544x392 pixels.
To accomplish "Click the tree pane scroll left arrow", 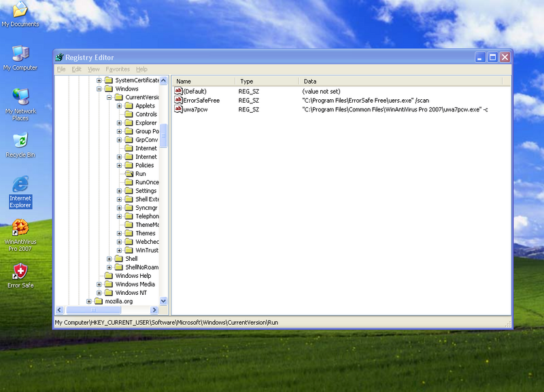I will click(59, 310).
